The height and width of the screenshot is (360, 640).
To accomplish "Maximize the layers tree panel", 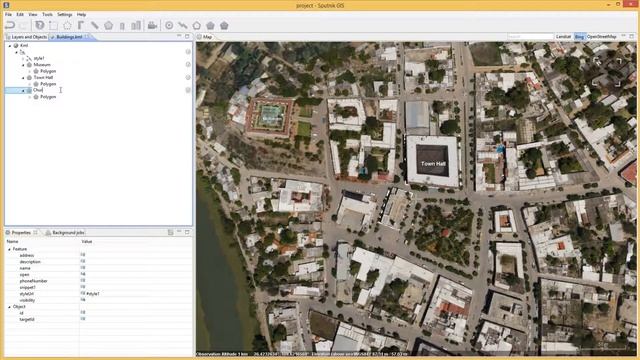I will click(187, 36).
